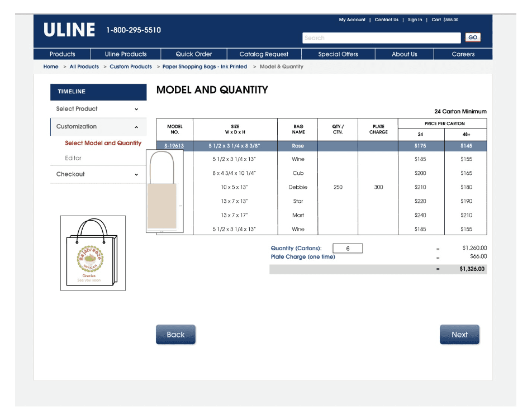Select the Mart bag row
The image size is (532, 419).
pyautogui.click(x=298, y=215)
